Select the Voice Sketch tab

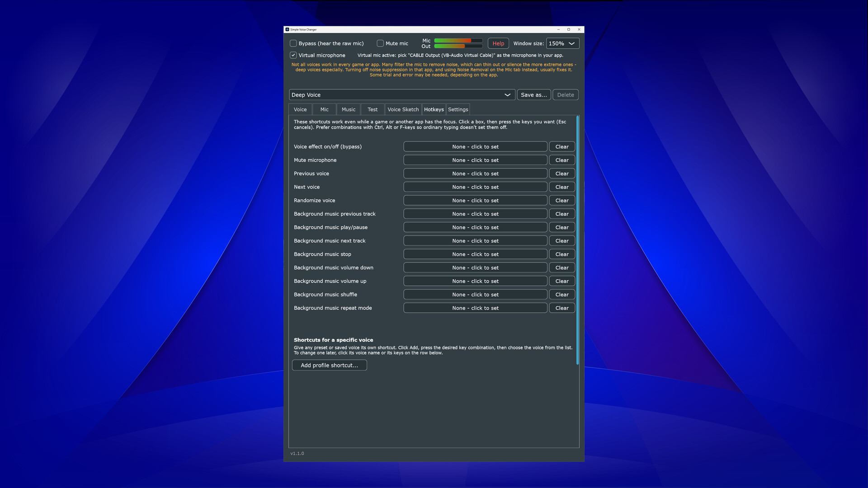pyautogui.click(x=403, y=109)
